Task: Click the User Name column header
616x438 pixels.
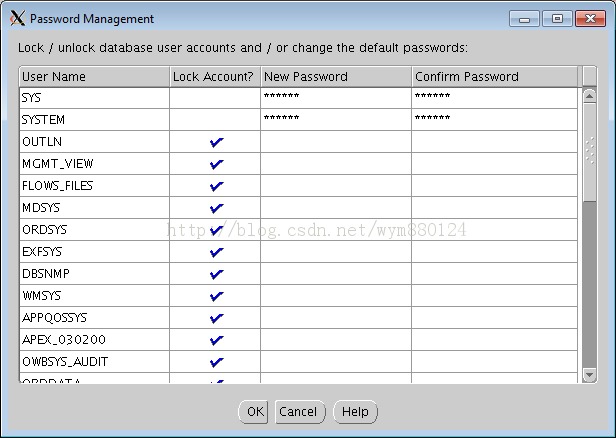Action: tap(94, 76)
